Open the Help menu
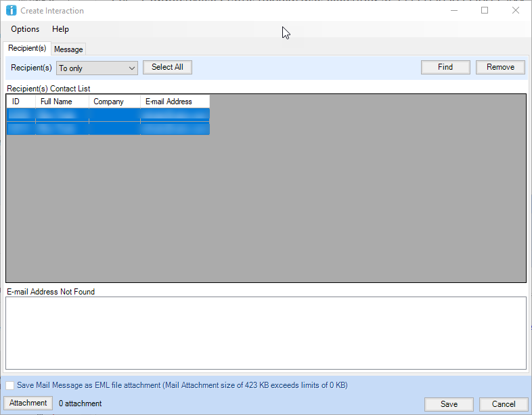Viewport: 532px width, 415px height. coord(60,29)
